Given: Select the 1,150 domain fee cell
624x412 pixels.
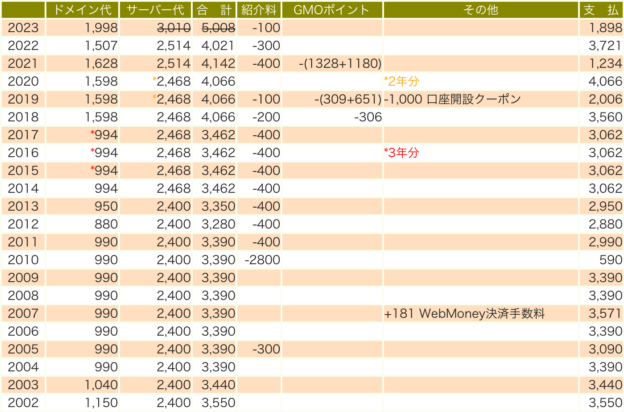Looking at the screenshot, I should click(x=97, y=403).
